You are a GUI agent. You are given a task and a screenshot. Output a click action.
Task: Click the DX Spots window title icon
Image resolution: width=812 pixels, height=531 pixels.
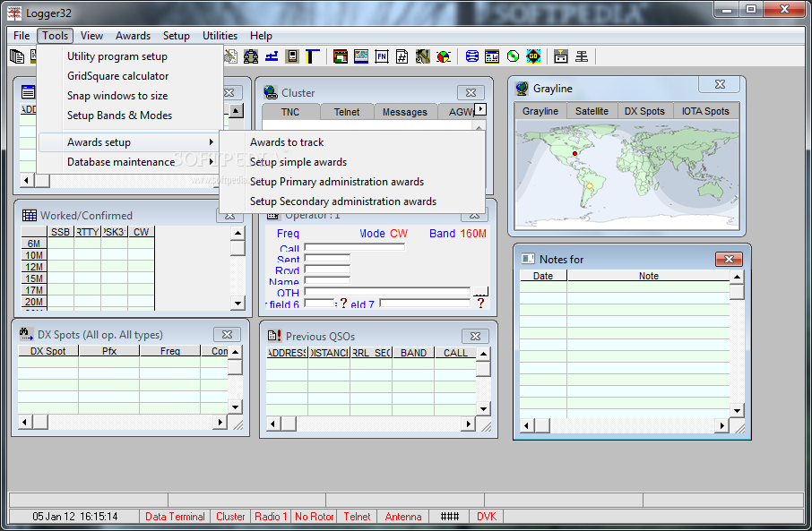26,334
